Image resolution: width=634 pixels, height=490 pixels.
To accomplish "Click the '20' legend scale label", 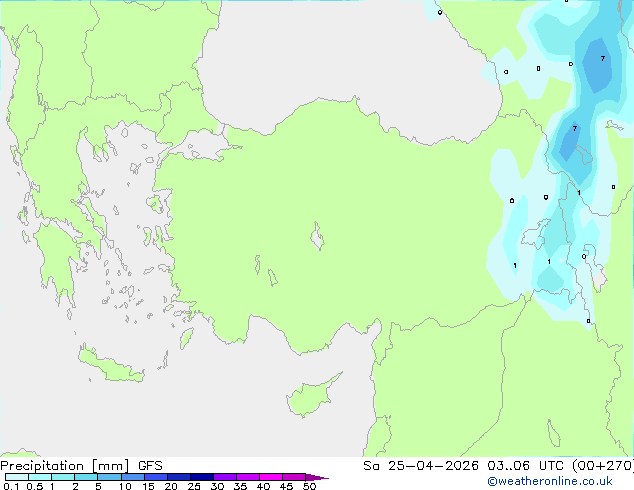I will pyautogui.click(x=171, y=486).
